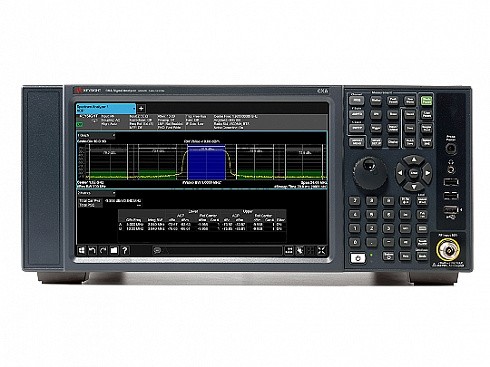Tap the Windows start icon on the analyzer screen
Viewport: 490px width, 367px height.
[82, 250]
